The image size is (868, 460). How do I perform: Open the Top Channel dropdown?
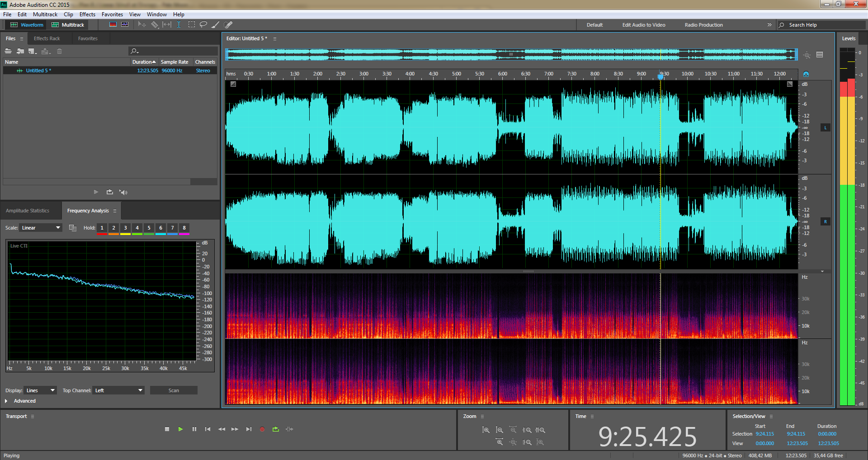pyautogui.click(x=119, y=390)
